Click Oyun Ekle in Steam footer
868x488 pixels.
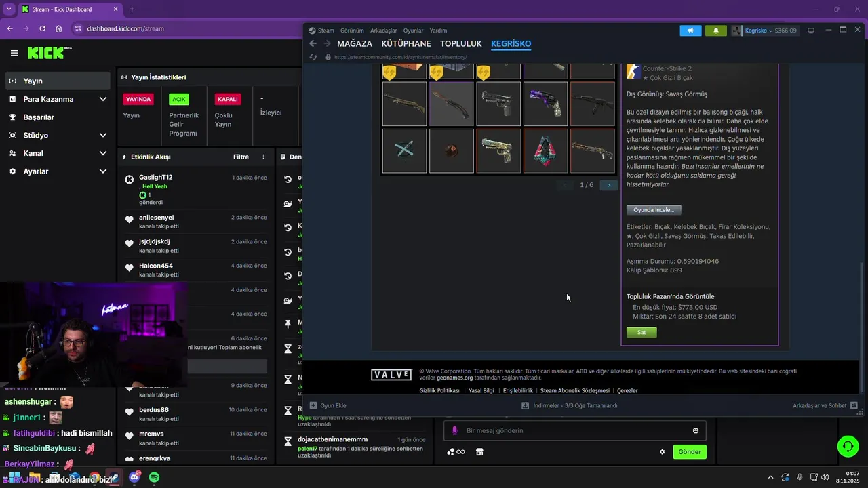pyautogui.click(x=328, y=405)
